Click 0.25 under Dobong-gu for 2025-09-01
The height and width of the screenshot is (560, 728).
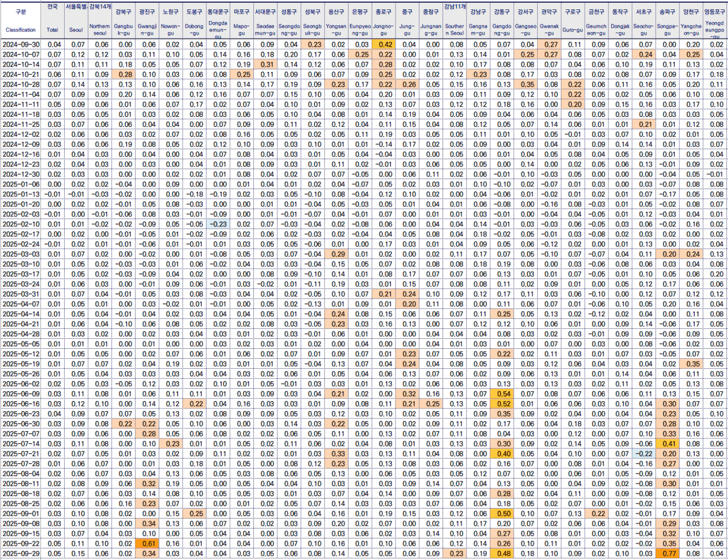pyautogui.click(x=194, y=513)
